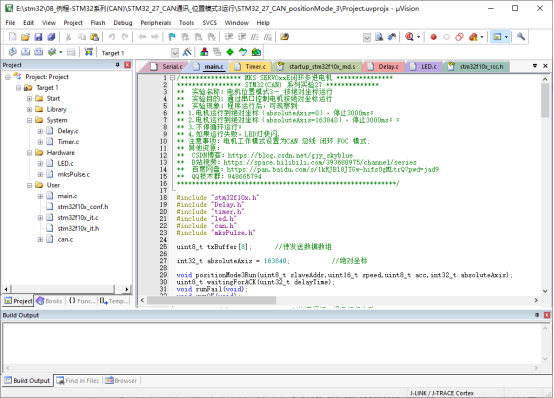The width and height of the screenshot is (554, 398).
Task: Insert a bookmark with the blue flag icon
Action: 172,37
